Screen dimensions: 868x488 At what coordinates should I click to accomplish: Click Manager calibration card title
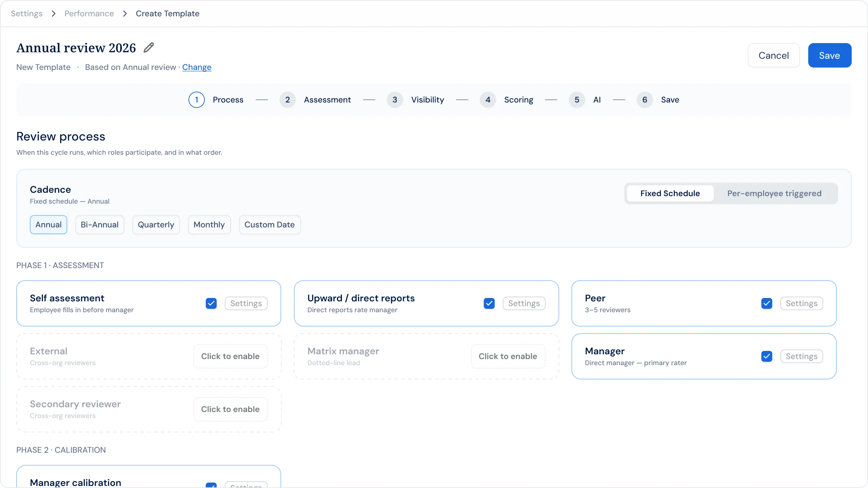(75, 483)
